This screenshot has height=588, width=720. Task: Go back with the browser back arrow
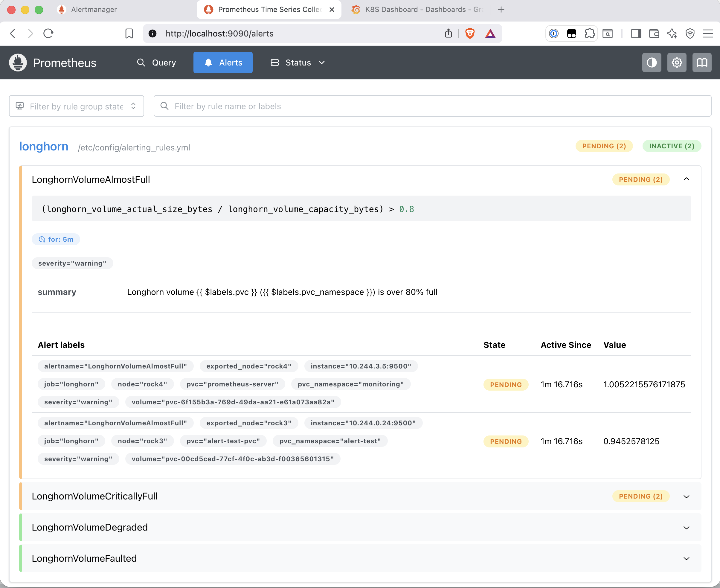click(x=13, y=33)
